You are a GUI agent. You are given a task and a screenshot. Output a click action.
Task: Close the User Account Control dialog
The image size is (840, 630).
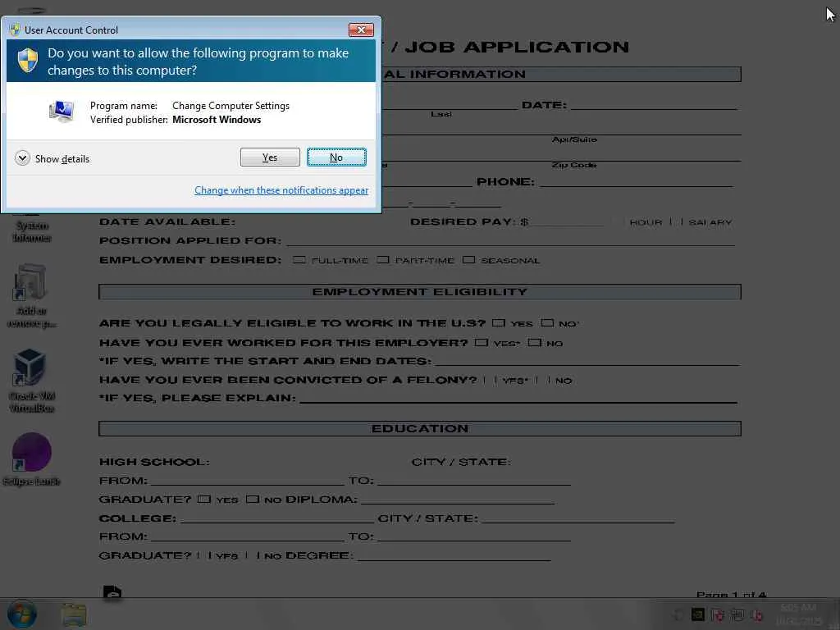(361, 30)
